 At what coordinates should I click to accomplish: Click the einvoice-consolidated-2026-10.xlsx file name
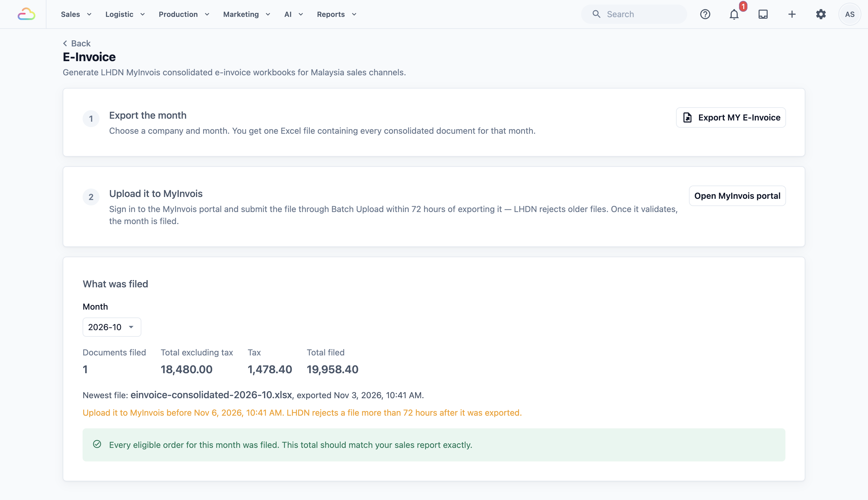coord(211,395)
